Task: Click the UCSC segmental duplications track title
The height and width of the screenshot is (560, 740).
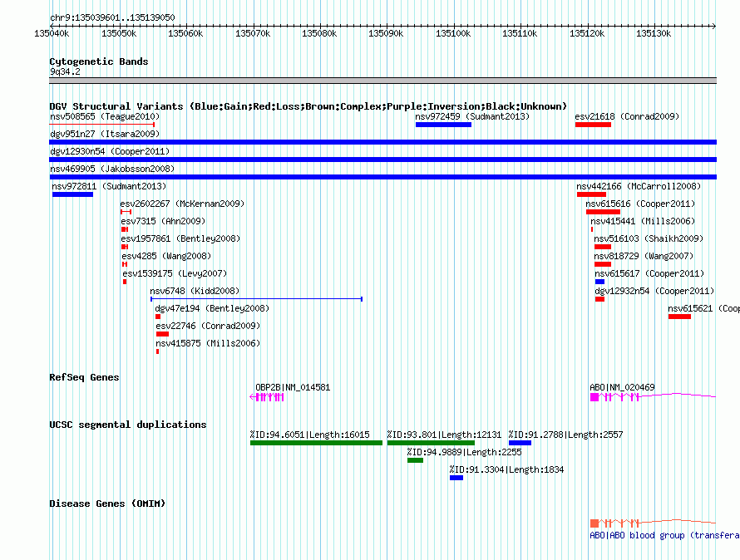Action: [x=128, y=425]
